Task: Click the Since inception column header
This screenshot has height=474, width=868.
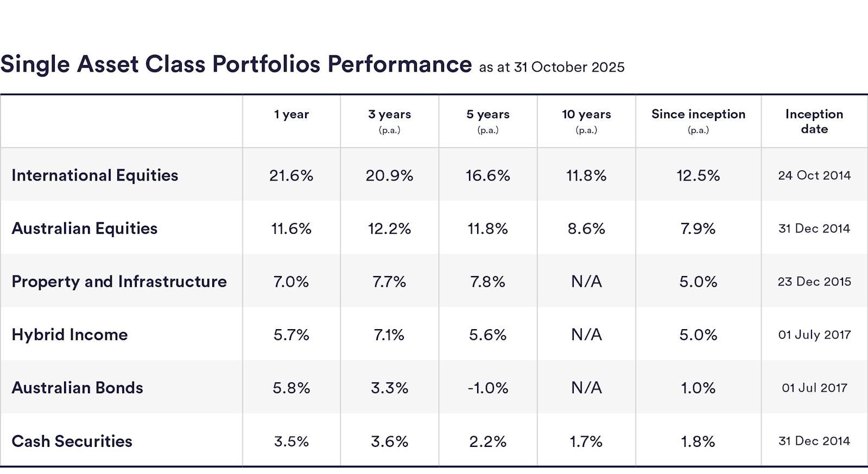Action: click(698, 114)
